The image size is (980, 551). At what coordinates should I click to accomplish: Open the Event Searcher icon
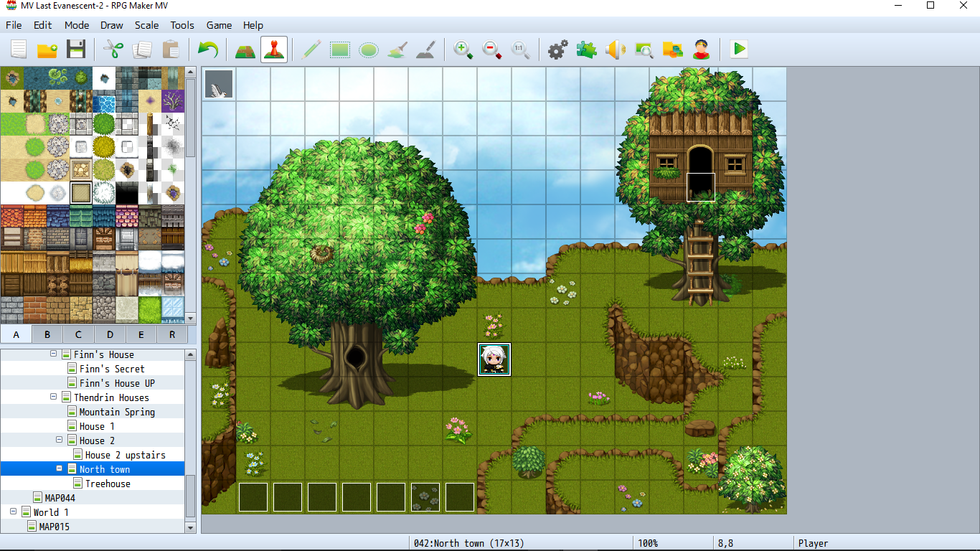(x=644, y=50)
